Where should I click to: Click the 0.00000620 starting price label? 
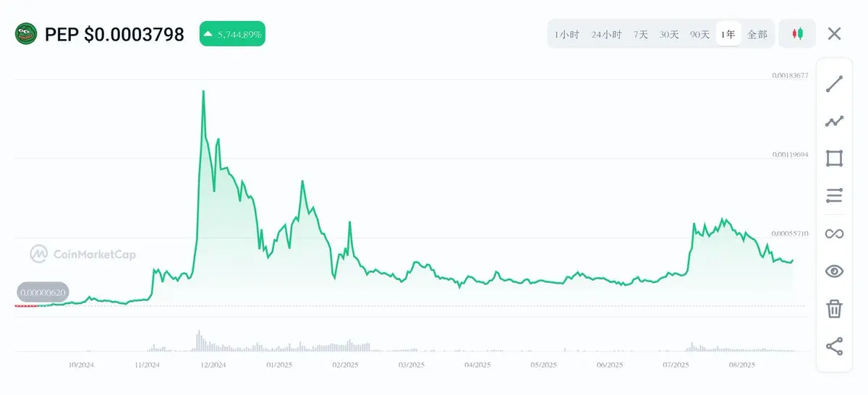[x=43, y=293]
